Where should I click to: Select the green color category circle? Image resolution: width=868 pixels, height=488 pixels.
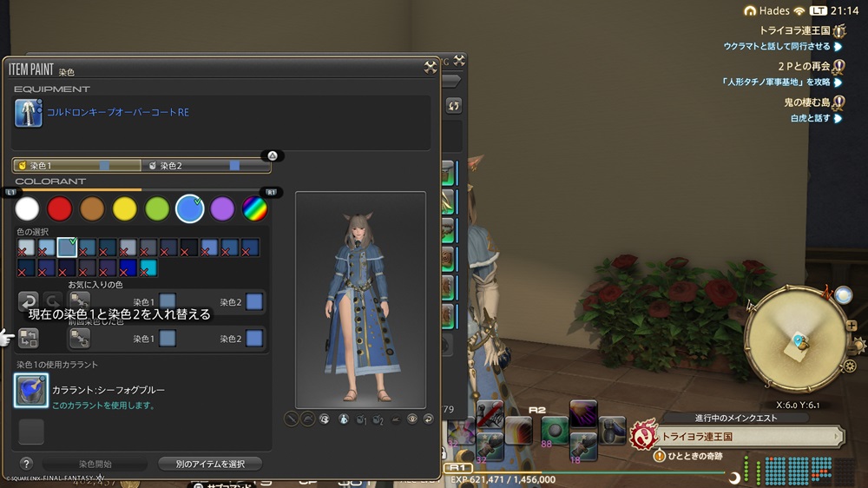(157, 209)
